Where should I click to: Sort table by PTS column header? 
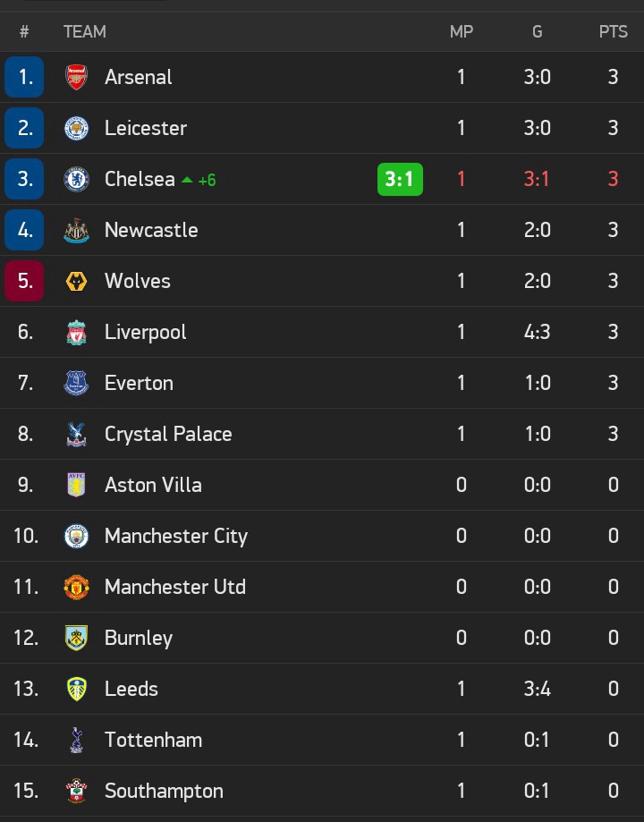pos(613,31)
